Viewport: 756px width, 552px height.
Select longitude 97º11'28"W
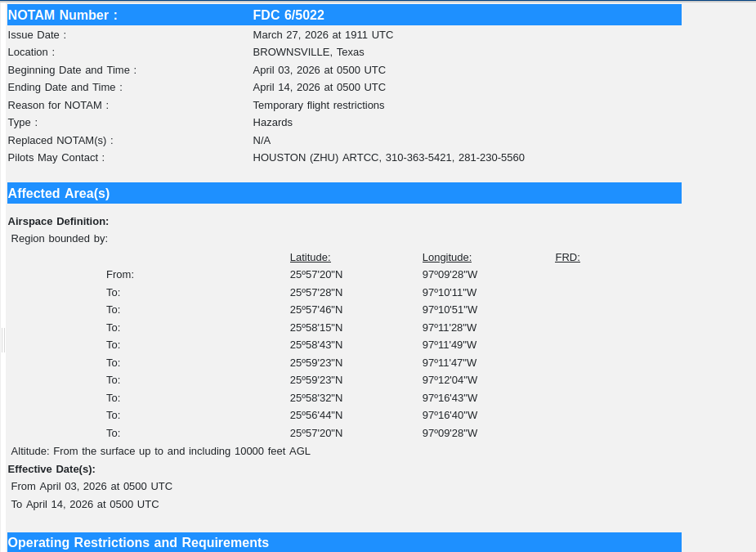coord(450,328)
